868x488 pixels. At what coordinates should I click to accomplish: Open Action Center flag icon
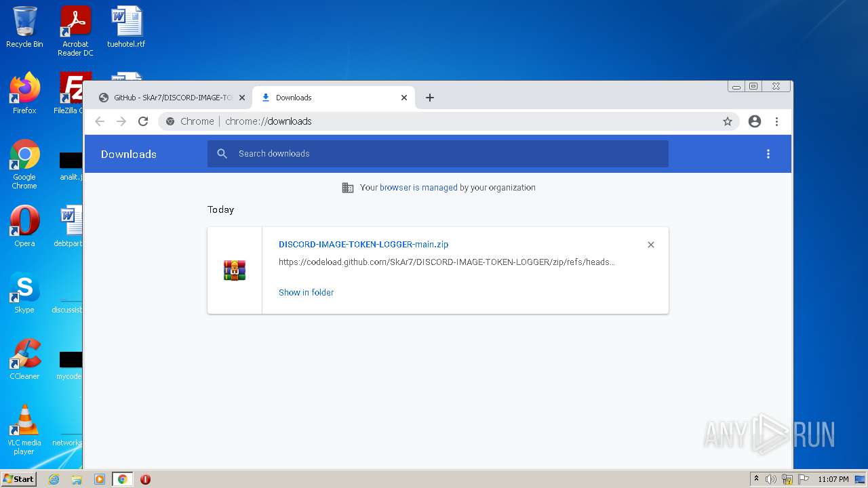pyautogui.click(x=803, y=479)
